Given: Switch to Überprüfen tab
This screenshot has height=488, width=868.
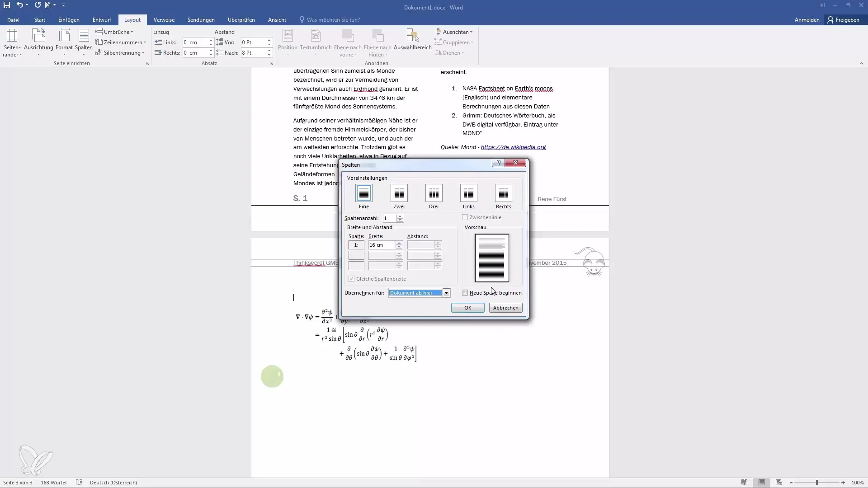Looking at the screenshot, I should (x=241, y=20).
